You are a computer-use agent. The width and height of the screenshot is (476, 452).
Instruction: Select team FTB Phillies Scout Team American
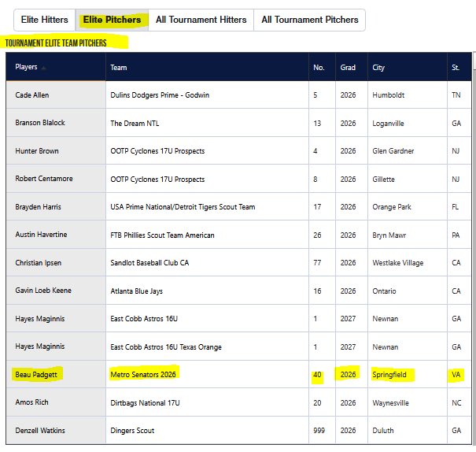(x=162, y=235)
